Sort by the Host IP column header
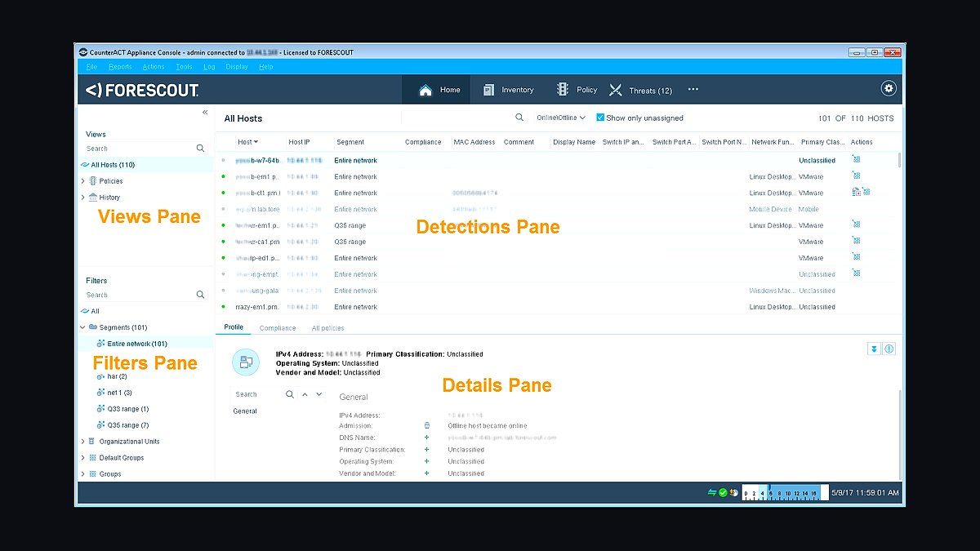The width and height of the screenshot is (980, 551). tap(299, 142)
